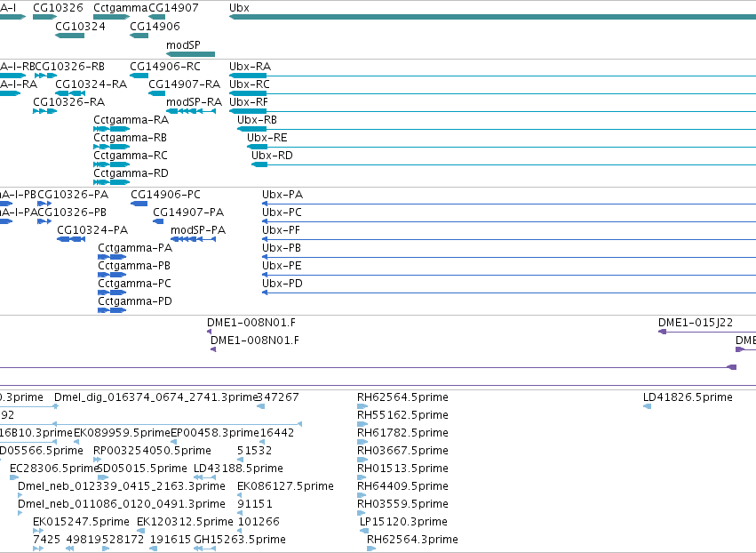The image size is (756, 553).
Task: Click the RH64409.5prime EST label
Action: [x=402, y=487]
